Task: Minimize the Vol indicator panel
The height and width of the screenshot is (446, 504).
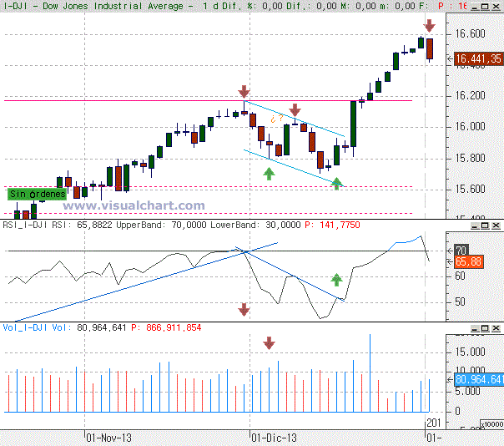Action: click(475, 328)
